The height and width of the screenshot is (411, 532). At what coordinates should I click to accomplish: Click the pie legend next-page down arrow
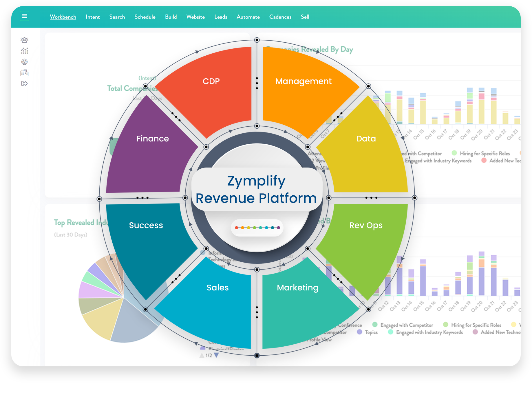tap(216, 355)
